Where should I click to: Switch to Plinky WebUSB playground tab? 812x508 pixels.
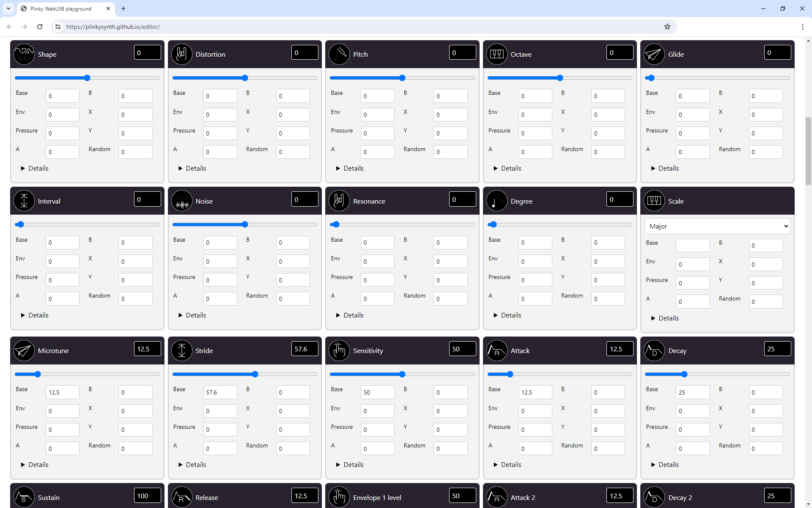(61, 8)
